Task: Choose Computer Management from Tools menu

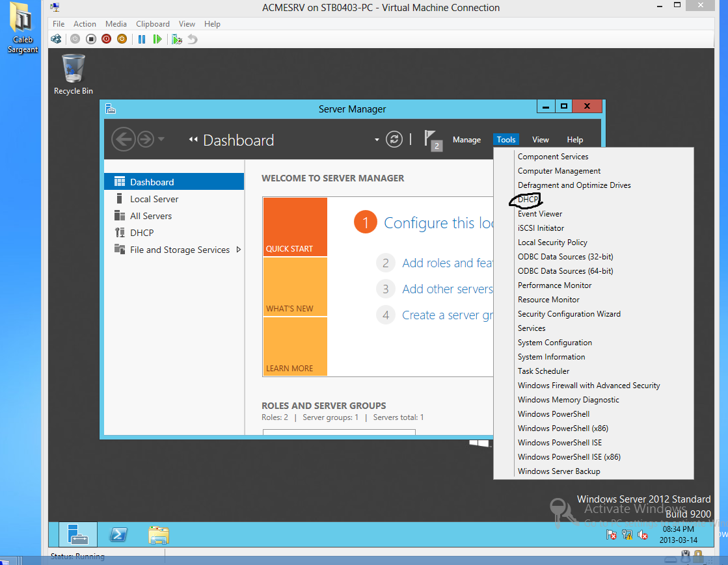Action: pyautogui.click(x=559, y=171)
